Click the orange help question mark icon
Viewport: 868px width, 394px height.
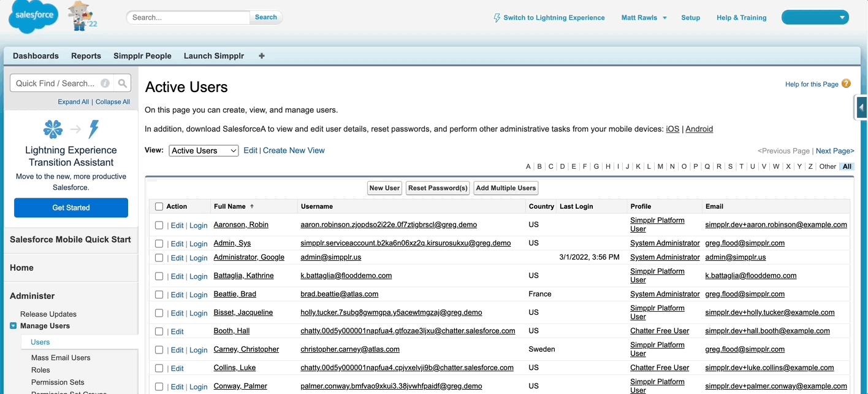[x=846, y=83]
